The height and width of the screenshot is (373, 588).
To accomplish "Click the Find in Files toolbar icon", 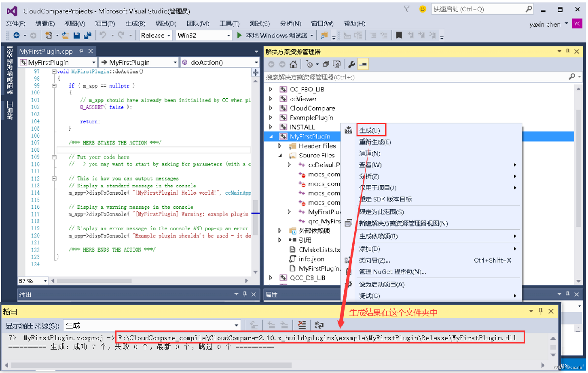I will pyautogui.click(x=324, y=35).
